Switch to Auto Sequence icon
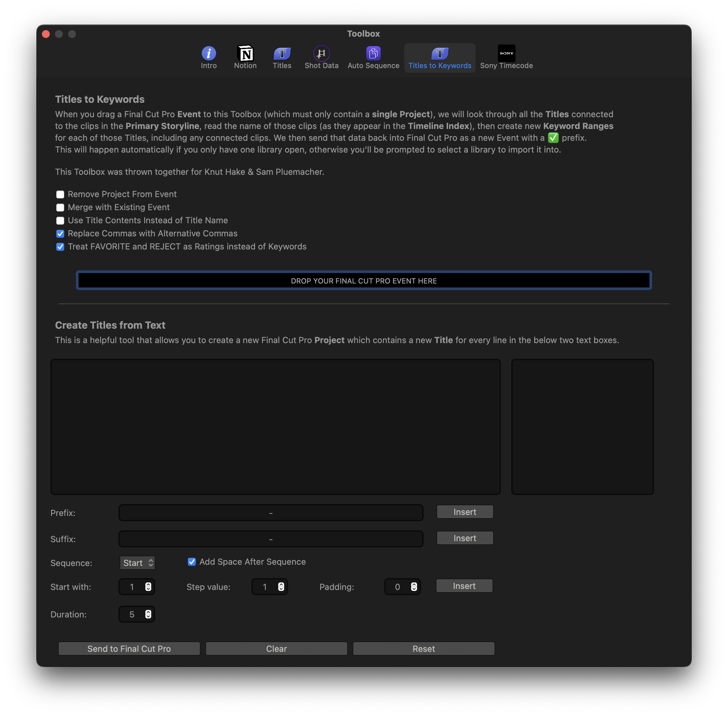 coord(373,54)
